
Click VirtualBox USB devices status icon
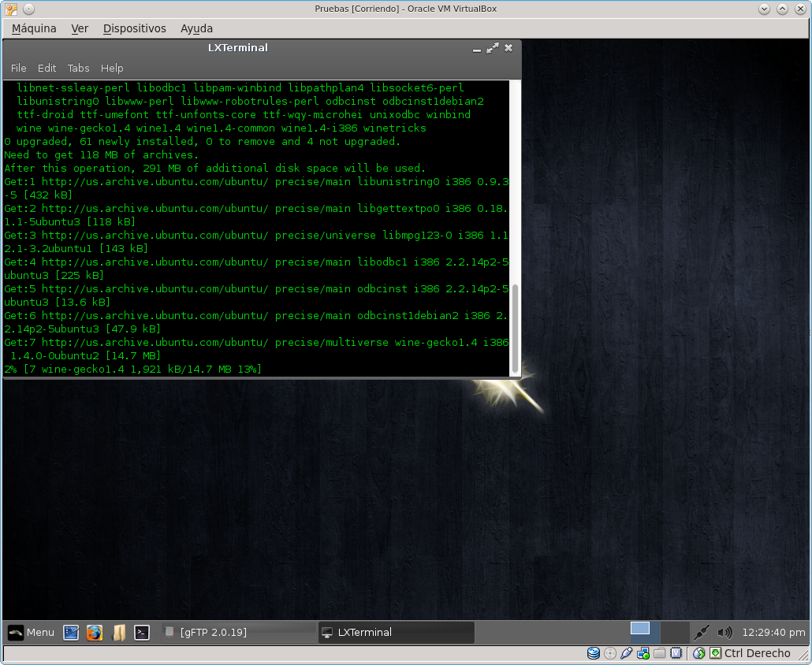[x=627, y=653]
